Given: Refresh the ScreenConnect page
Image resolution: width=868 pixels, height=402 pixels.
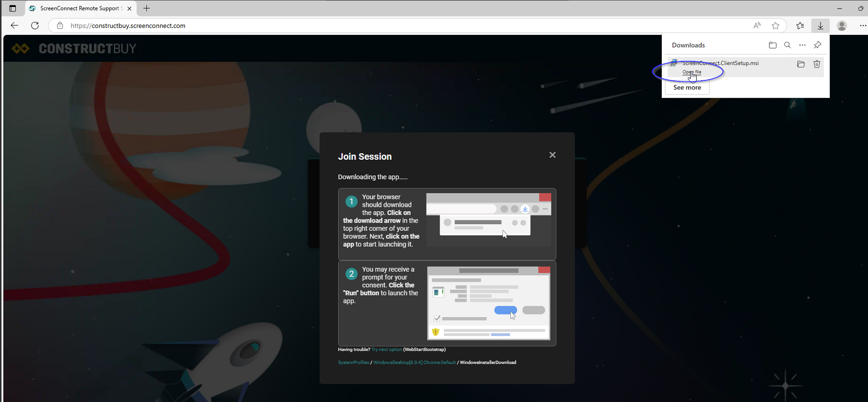Looking at the screenshot, I should click(35, 25).
